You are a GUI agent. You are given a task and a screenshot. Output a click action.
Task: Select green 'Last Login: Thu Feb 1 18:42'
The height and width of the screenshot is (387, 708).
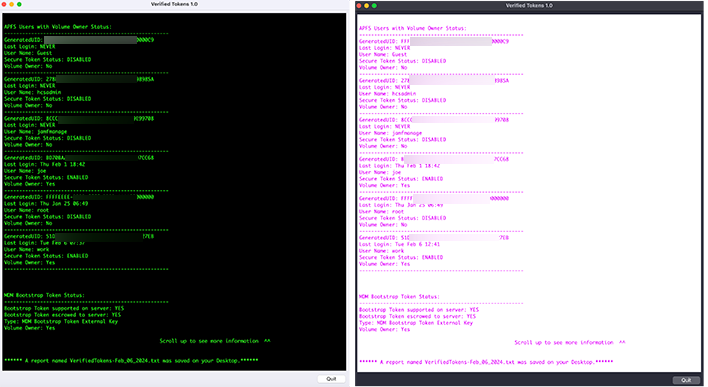tap(45, 164)
